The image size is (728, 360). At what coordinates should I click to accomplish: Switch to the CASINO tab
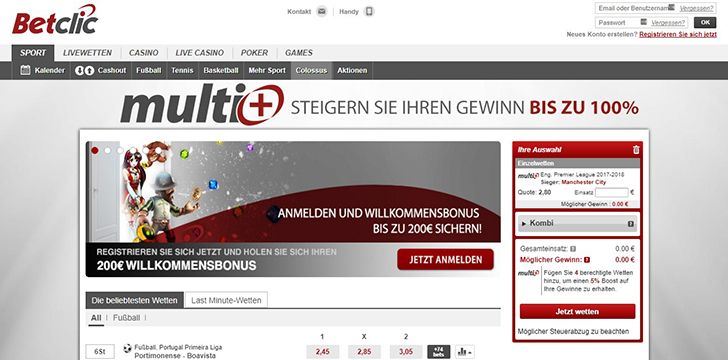pyautogui.click(x=143, y=53)
